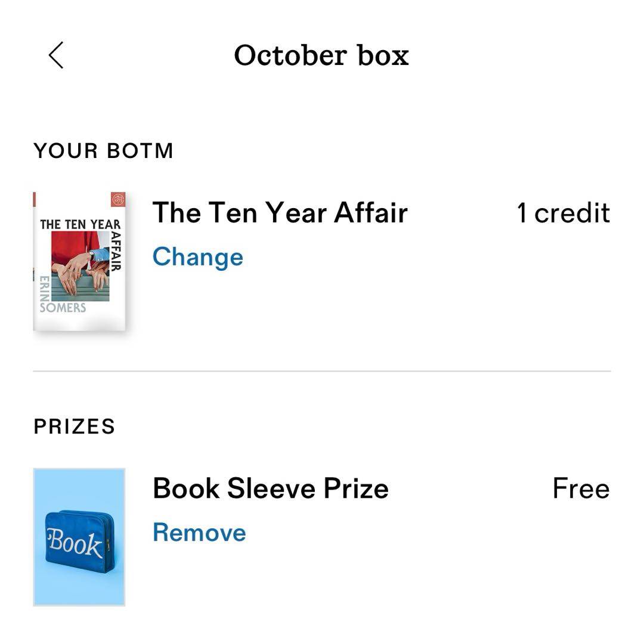The image size is (644, 644).
Task: Click the YOUR BOTM section heading
Action: coord(103,151)
